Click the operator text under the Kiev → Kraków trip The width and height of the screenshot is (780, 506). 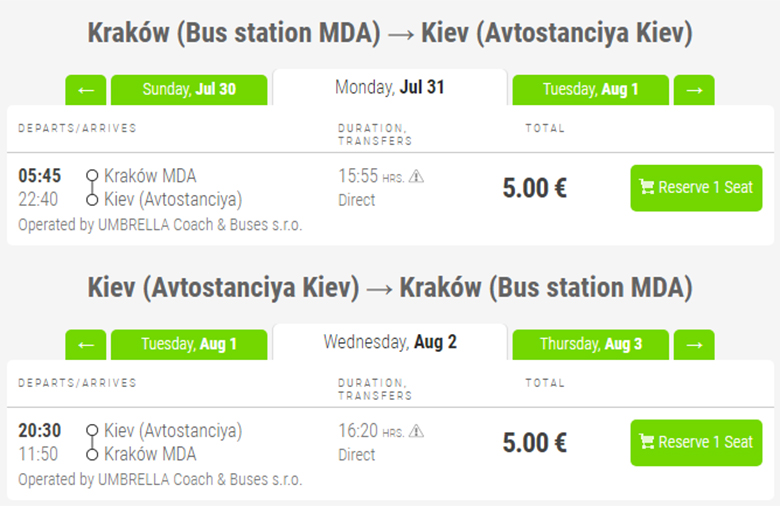point(160,480)
